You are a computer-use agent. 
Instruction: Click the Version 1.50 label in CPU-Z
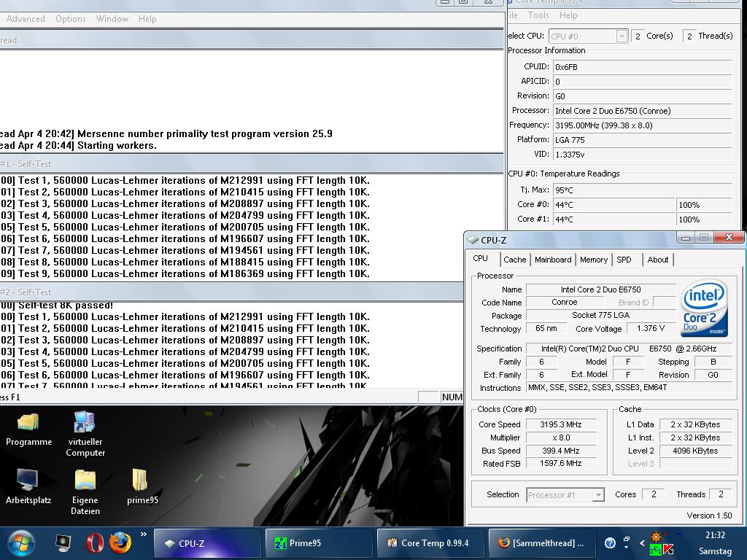709,516
